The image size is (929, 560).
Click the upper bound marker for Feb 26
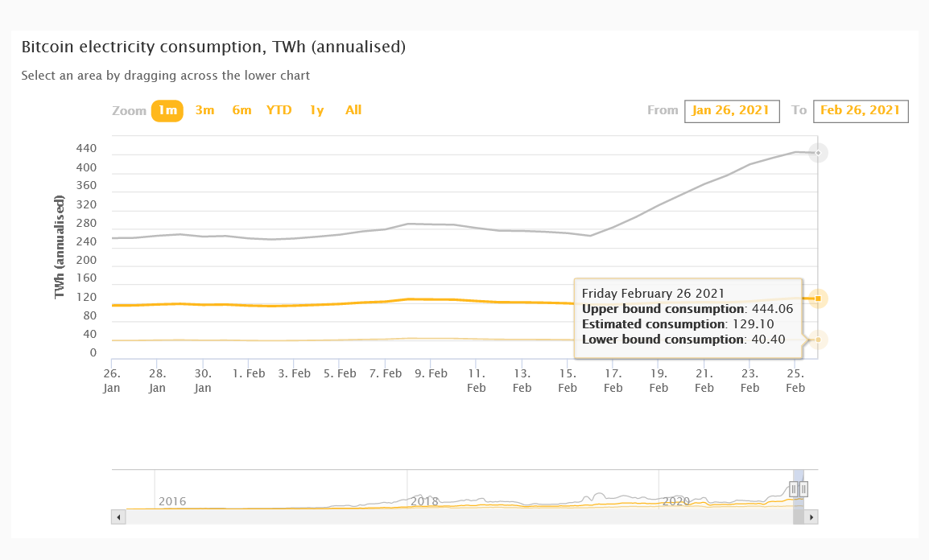tap(818, 153)
